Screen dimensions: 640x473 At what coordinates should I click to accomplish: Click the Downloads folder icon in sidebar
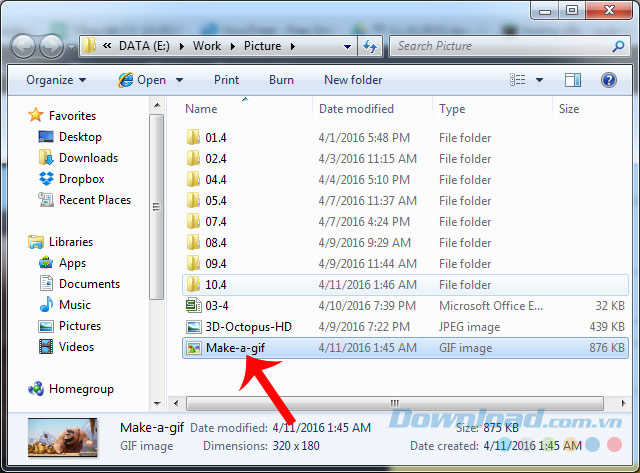click(46, 158)
